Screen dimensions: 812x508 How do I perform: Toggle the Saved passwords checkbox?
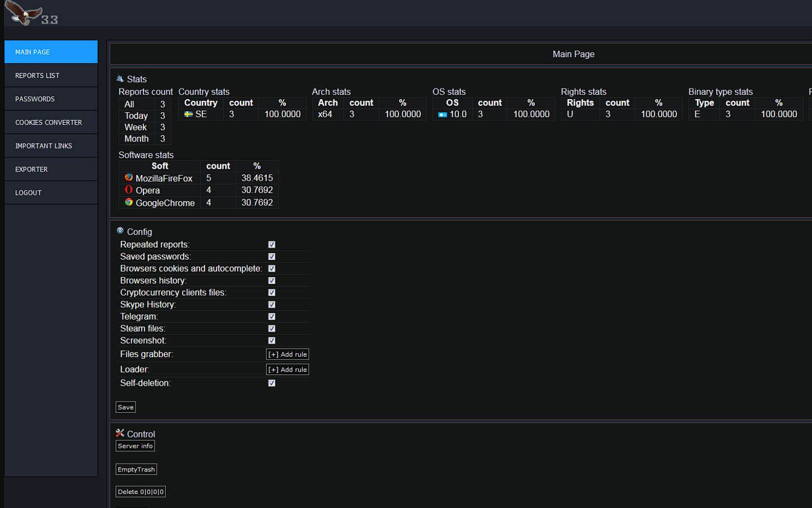click(272, 257)
